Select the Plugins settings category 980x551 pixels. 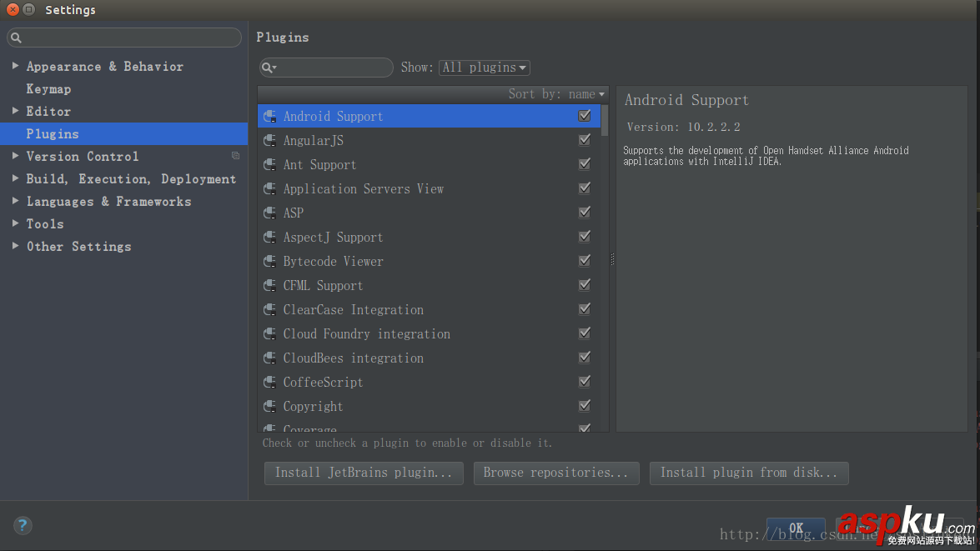(x=53, y=134)
